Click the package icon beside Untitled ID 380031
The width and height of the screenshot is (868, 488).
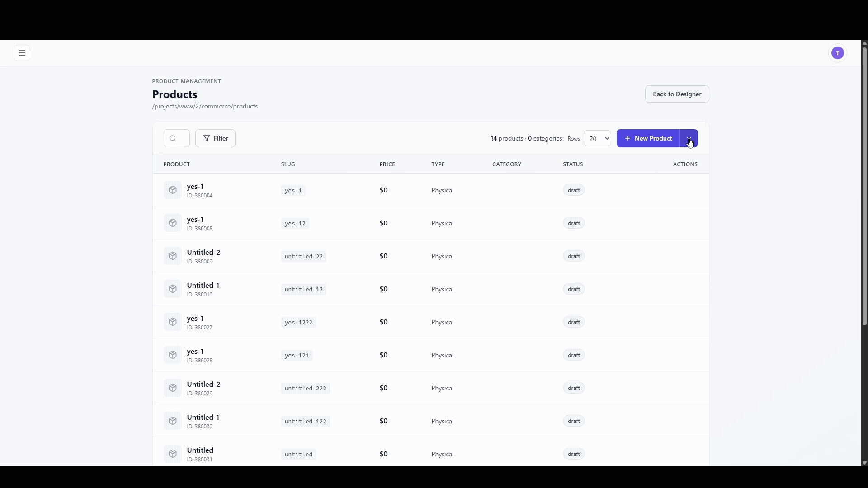coord(172,454)
